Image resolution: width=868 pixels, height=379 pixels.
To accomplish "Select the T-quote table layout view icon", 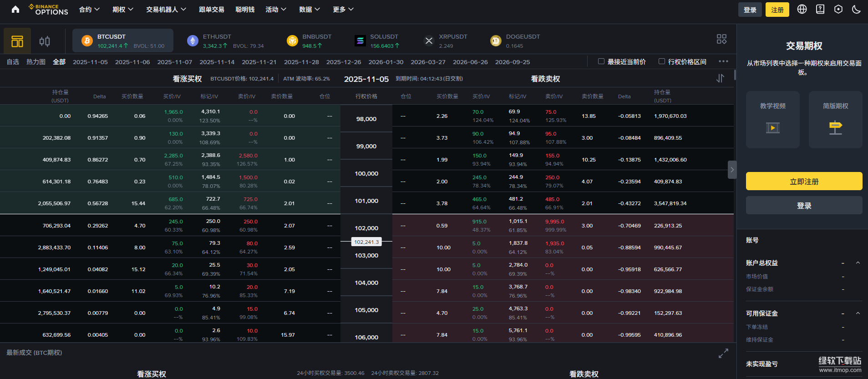I will [x=17, y=41].
